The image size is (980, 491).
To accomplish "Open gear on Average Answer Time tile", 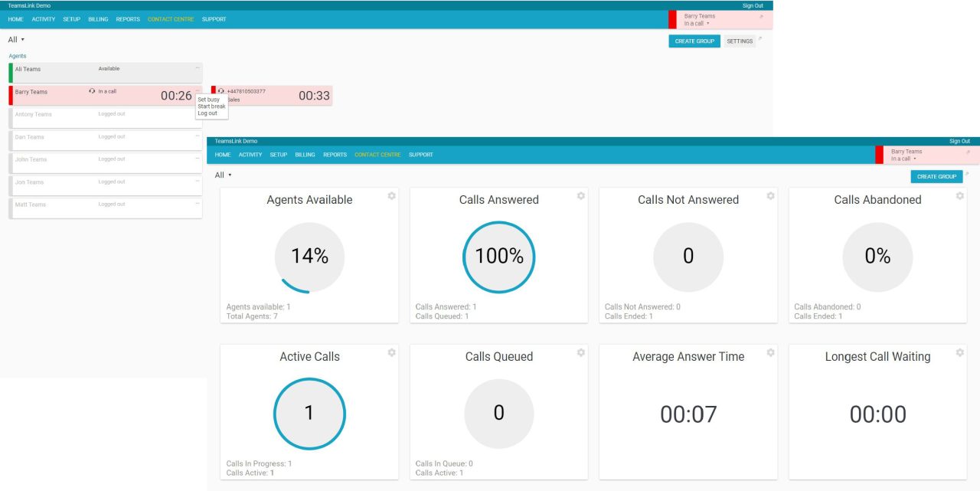I will point(770,352).
